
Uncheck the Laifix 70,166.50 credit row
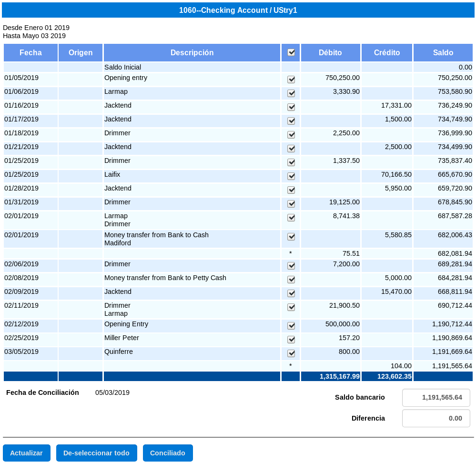pyautogui.click(x=291, y=176)
